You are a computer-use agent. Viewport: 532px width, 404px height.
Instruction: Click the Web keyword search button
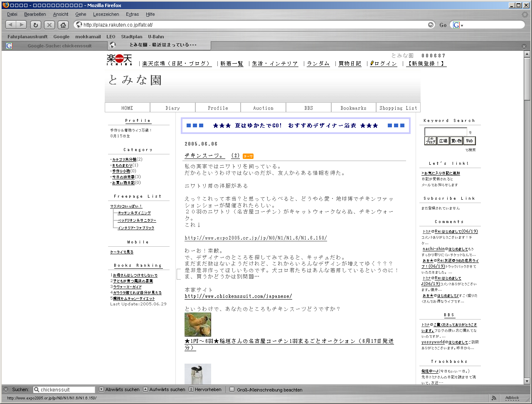469,141
